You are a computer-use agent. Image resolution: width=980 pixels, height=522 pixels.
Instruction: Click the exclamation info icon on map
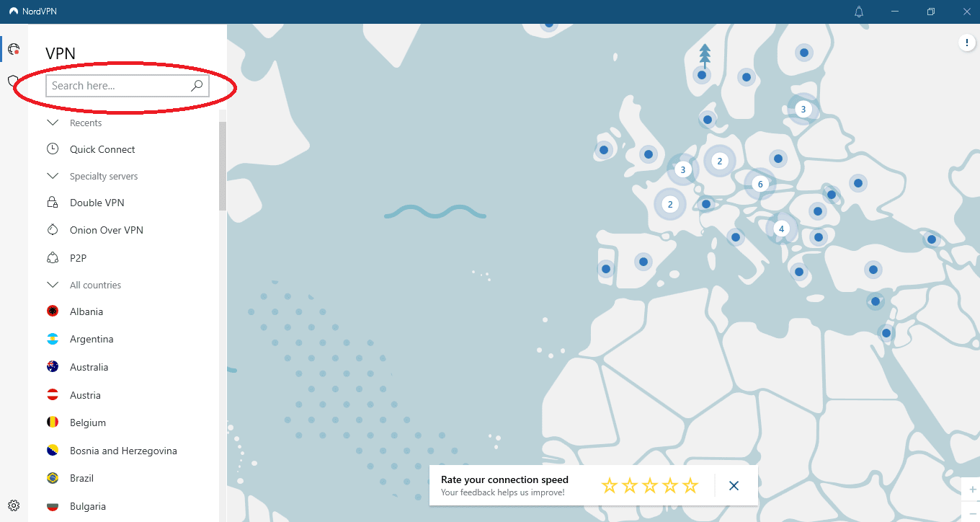966,43
